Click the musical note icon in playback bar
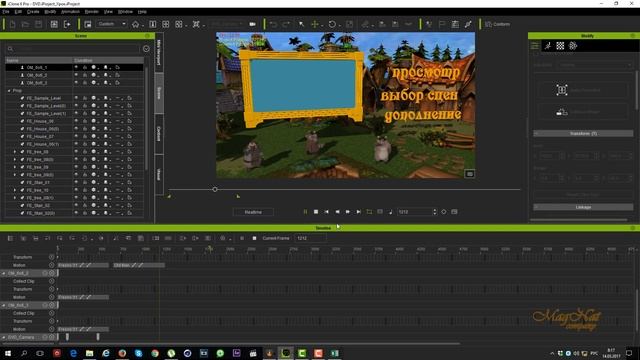Image resolution: width=640 pixels, height=360 pixels. (391, 212)
